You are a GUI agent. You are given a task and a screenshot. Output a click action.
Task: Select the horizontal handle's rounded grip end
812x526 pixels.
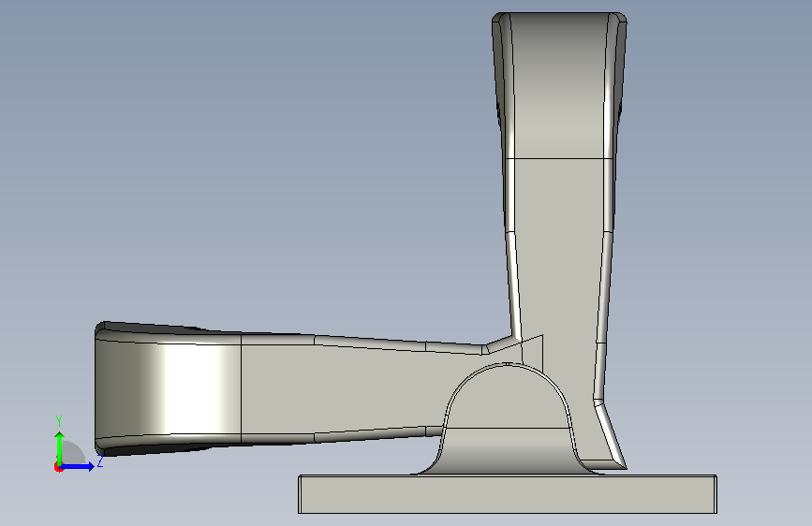click(169, 388)
